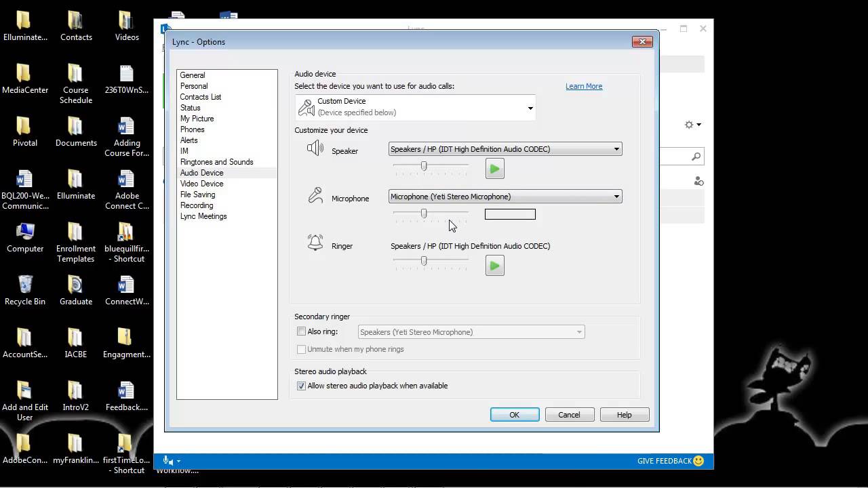Click the Custom Device headset icon
Viewport: 868px width, 488px height.
point(307,106)
